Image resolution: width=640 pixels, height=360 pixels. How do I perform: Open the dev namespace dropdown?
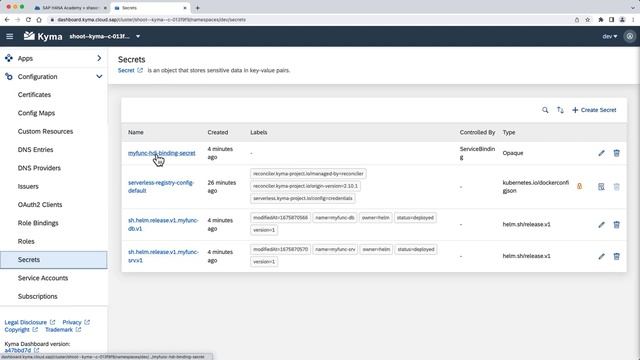tap(609, 36)
